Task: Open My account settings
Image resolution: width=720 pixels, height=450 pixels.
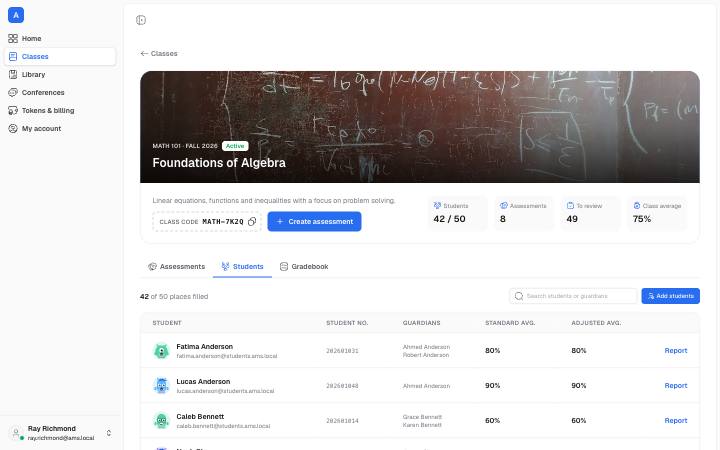Action: point(60,129)
